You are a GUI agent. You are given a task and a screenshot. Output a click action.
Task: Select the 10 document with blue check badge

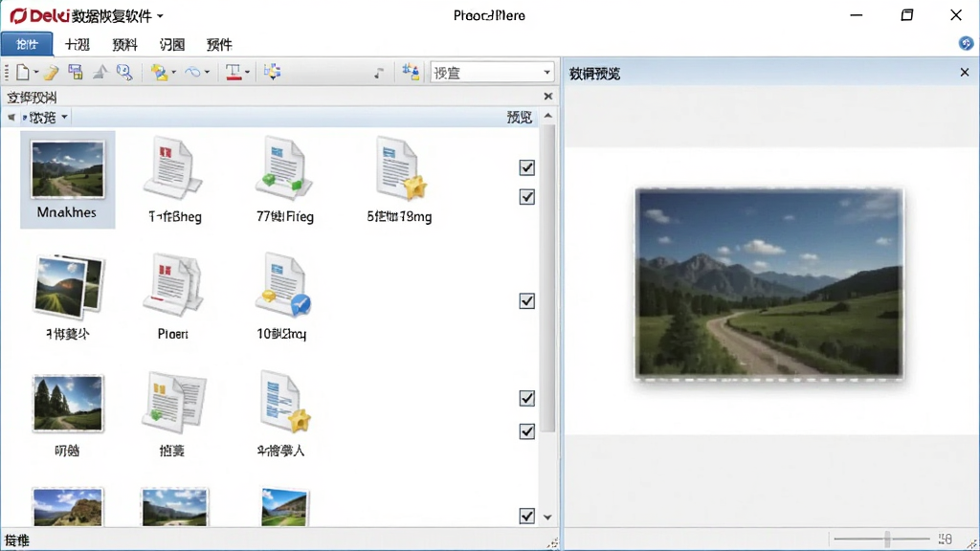pyautogui.click(x=283, y=284)
